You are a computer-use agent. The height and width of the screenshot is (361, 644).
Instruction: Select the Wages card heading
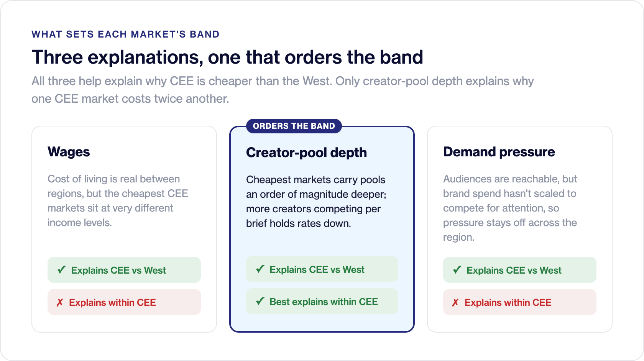coord(69,152)
